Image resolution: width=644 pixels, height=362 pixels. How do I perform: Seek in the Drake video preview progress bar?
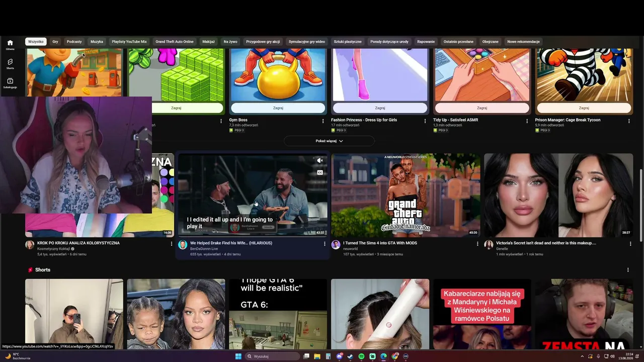[253, 235]
